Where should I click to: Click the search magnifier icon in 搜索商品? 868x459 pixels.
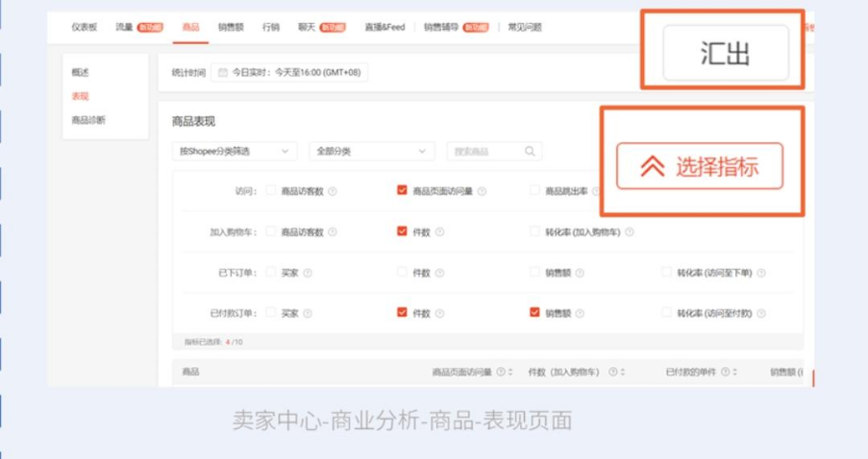[530, 151]
